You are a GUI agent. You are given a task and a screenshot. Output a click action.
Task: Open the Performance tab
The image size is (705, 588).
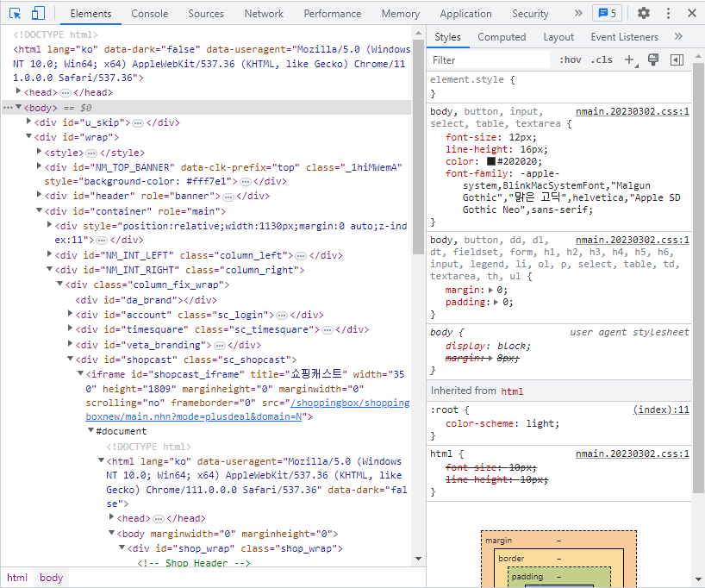pos(333,14)
